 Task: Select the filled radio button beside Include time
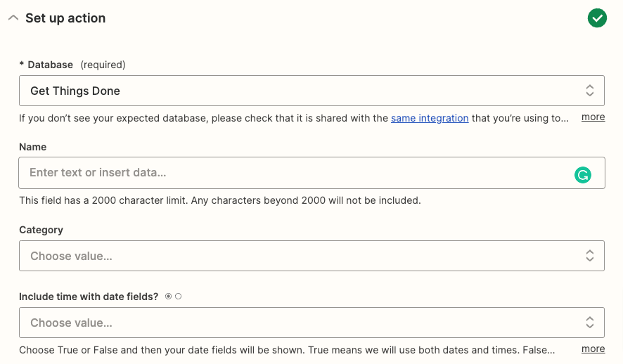click(169, 297)
